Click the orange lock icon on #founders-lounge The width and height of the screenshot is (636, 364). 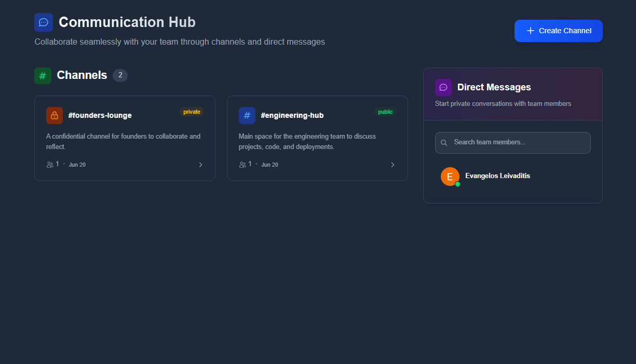(x=55, y=115)
